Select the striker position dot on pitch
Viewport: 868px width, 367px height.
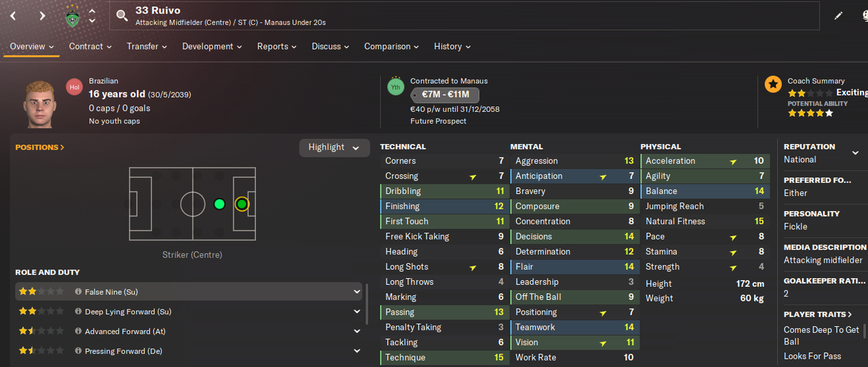[241, 204]
